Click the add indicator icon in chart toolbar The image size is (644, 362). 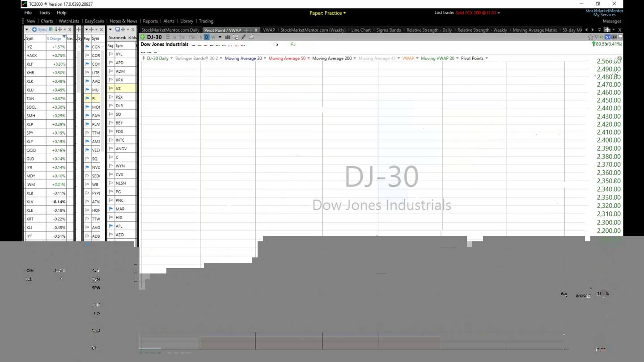236,37
